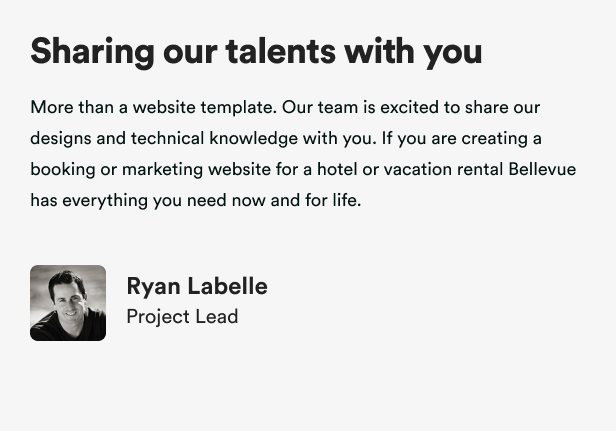Screen dimensions: 616x431
Task: Click the word marketing in the paragraph
Action: click(163, 169)
